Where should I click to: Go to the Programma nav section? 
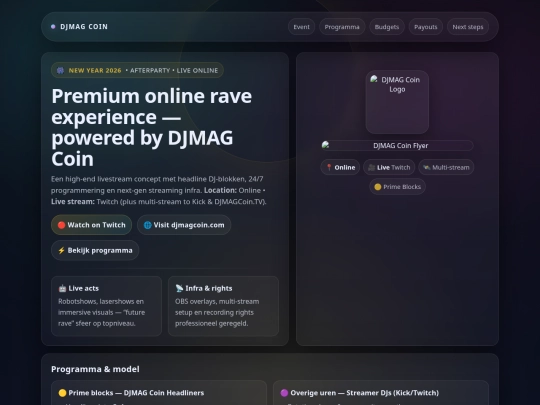point(342,27)
